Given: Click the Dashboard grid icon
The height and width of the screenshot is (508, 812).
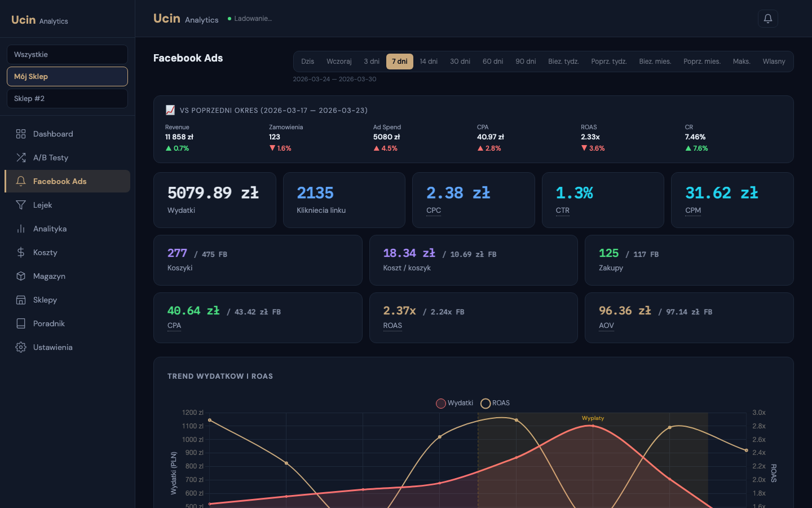Looking at the screenshot, I should coord(21,134).
